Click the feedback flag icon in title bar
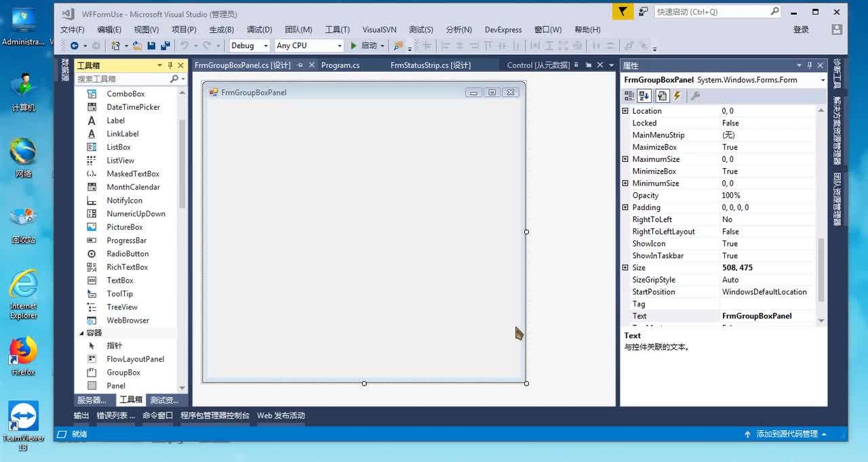Viewport: 868px width, 462px height. point(623,12)
